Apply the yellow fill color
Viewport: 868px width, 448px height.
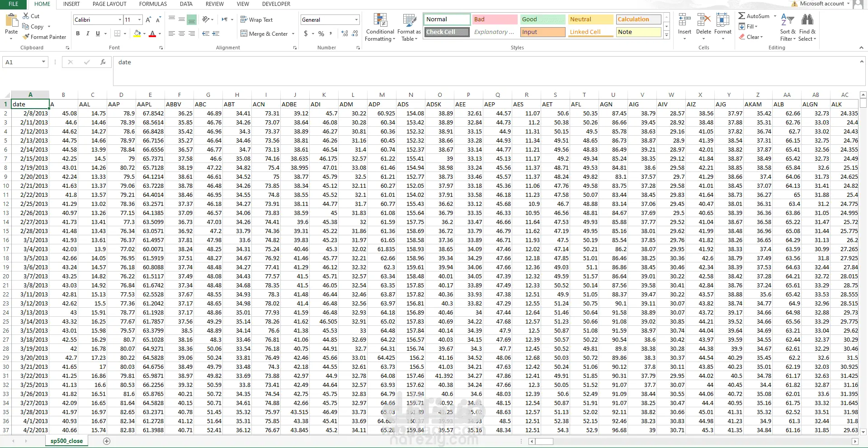tap(137, 33)
